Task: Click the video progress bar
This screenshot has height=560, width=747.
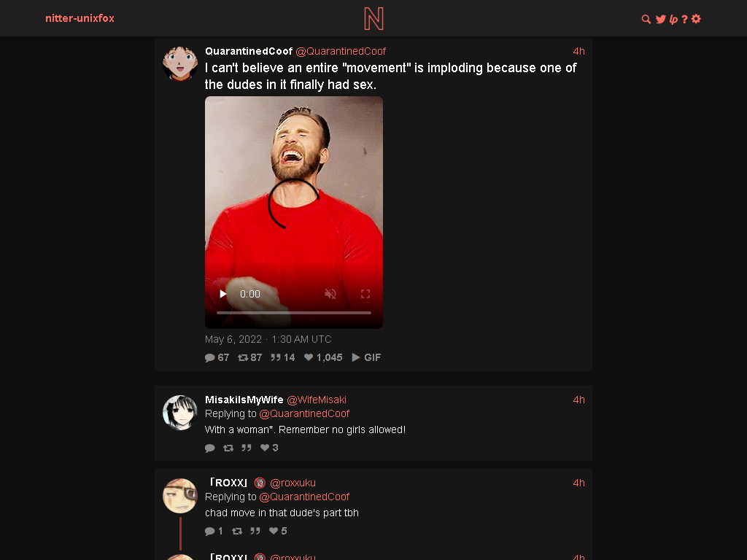Action: (x=294, y=313)
